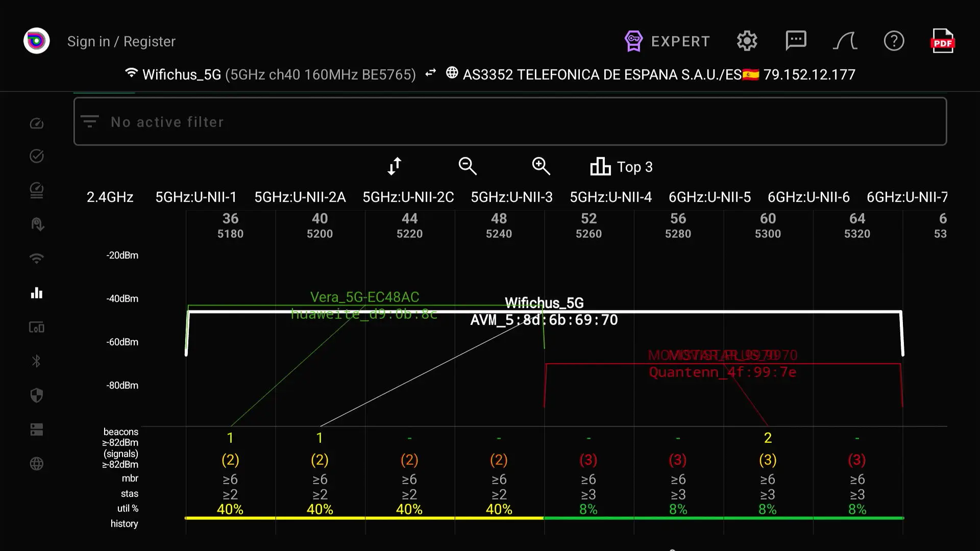Screen dimensions: 980x551
Task: Open the app logo menu
Action: (36, 41)
